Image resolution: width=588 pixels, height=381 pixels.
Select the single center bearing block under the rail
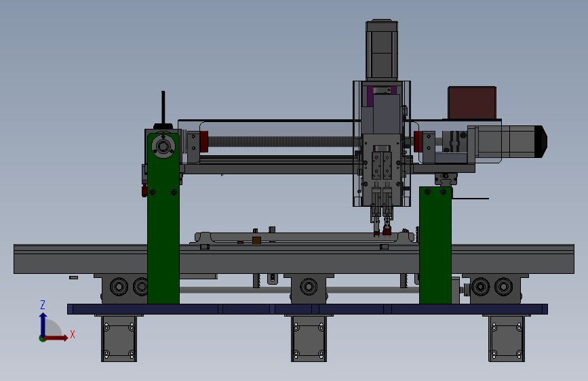pyautogui.click(x=309, y=289)
